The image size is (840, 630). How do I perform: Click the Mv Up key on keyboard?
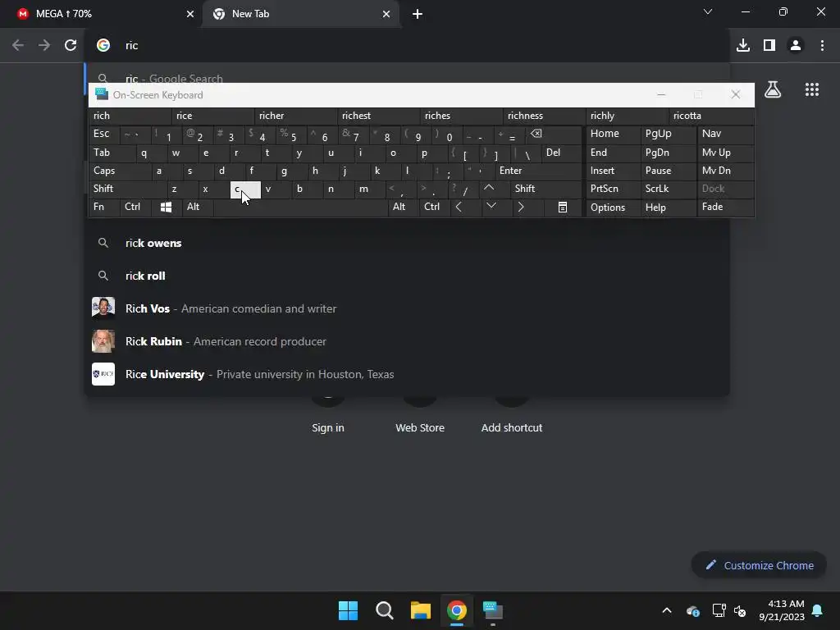coord(726,153)
